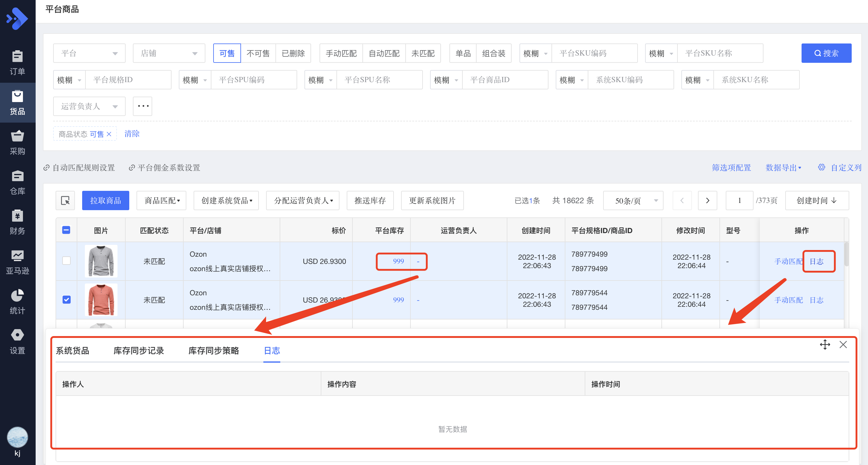Click the table vertical scrollbar

pyautogui.click(x=846, y=255)
